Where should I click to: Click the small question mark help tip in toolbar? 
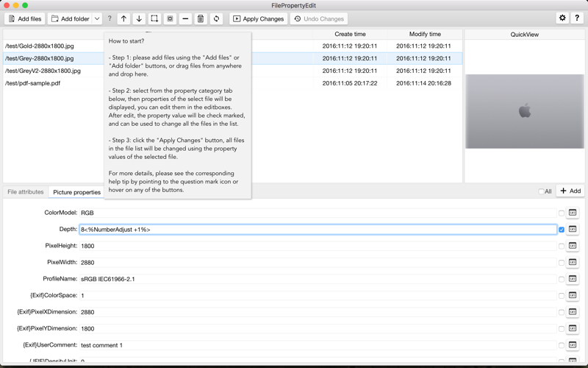pyautogui.click(x=110, y=18)
